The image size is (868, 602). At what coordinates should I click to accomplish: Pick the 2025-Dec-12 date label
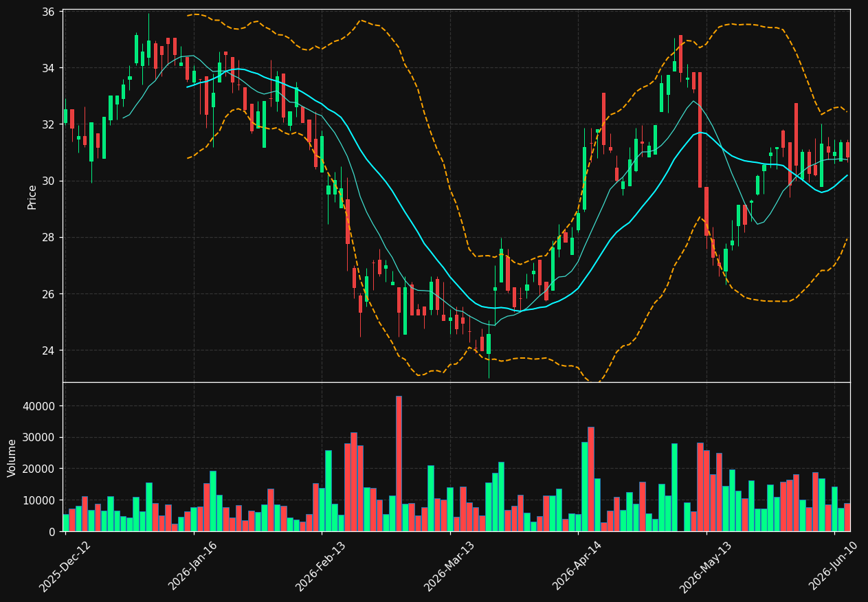click(65, 566)
